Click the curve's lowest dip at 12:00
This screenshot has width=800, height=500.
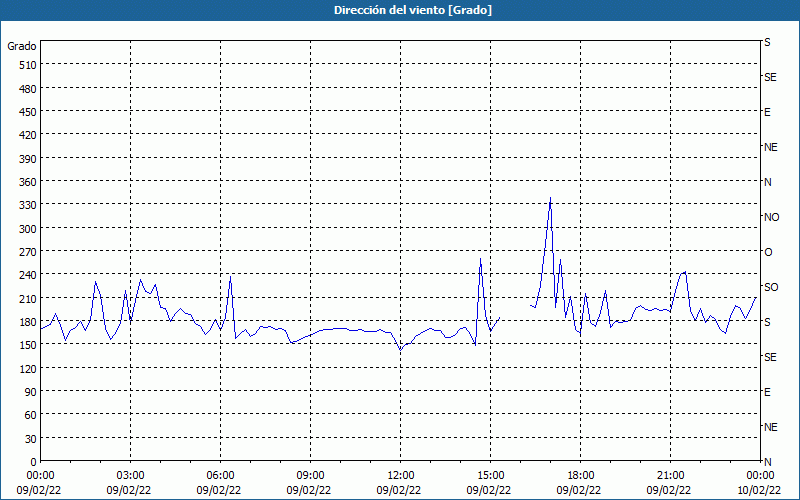tap(401, 350)
